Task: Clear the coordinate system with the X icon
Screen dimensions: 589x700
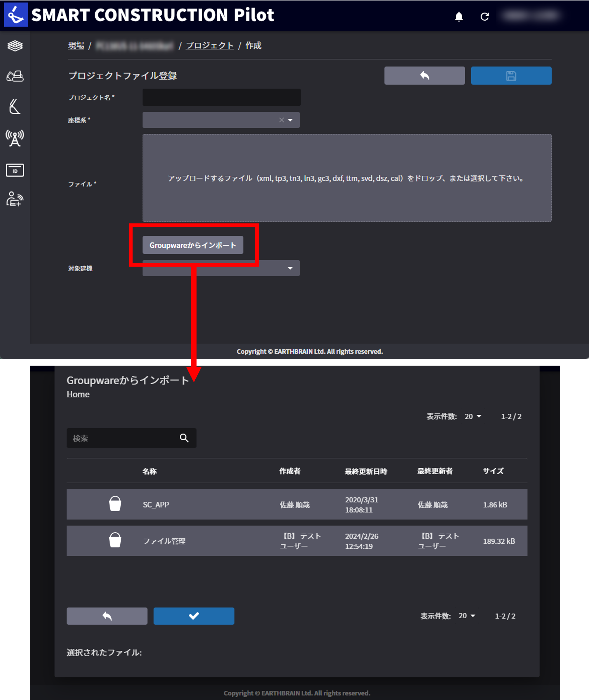Action: pyautogui.click(x=282, y=120)
